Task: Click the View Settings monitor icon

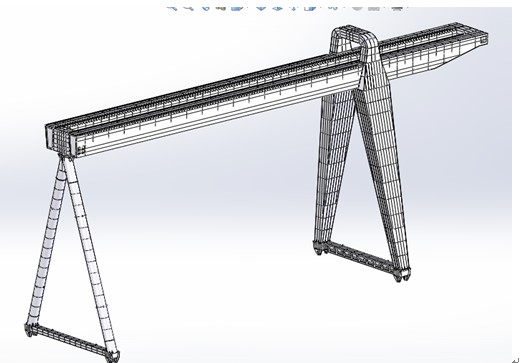Action: 396,7
